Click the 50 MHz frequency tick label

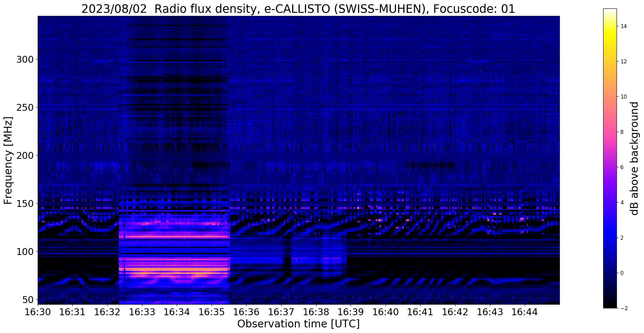[27, 300]
